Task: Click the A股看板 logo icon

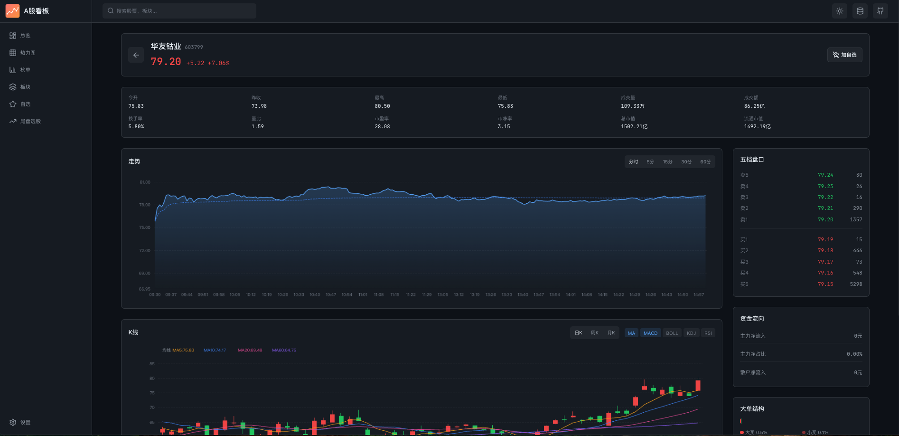Action: [13, 11]
